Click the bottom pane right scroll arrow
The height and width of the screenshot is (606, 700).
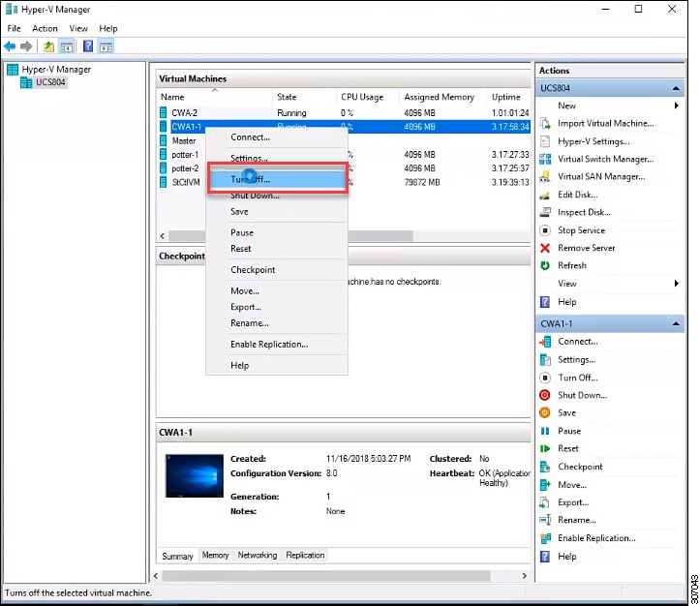(524, 576)
